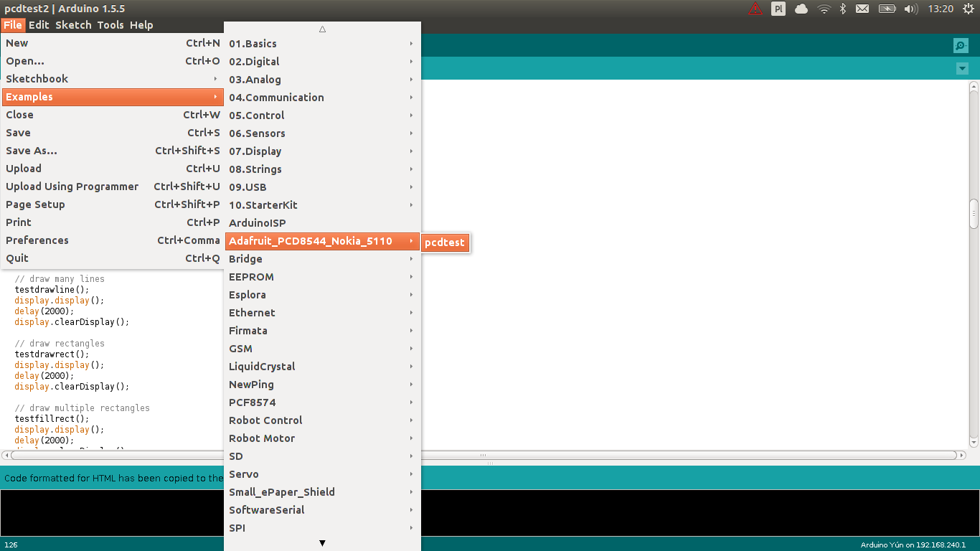Choose Upload Using Programmer
The image size is (980, 551).
pos(113,187)
